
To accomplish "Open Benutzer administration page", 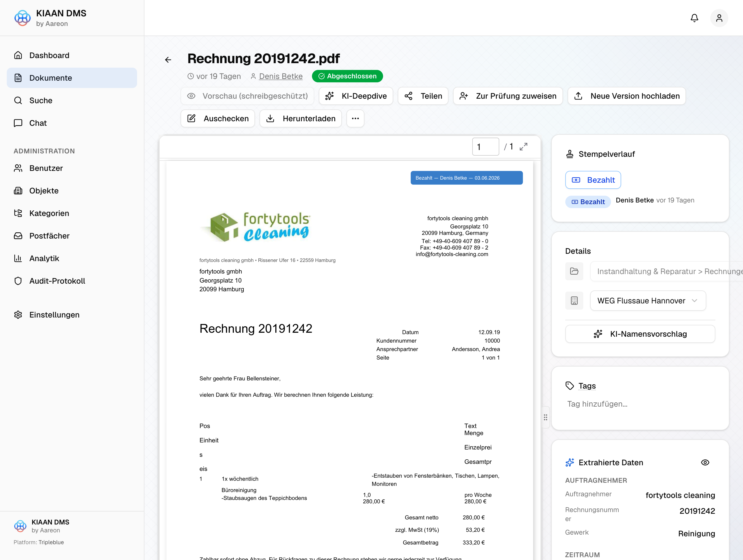I will [x=72, y=168].
